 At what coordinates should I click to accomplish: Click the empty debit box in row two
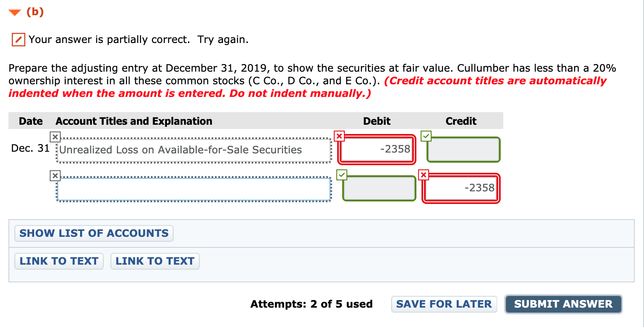[378, 188]
